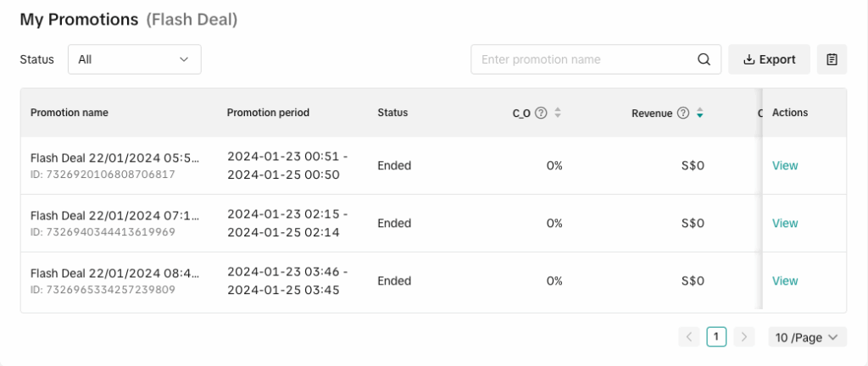The image size is (868, 366).
Task: Focus the promotion name search field
Action: click(x=585, y=59)
